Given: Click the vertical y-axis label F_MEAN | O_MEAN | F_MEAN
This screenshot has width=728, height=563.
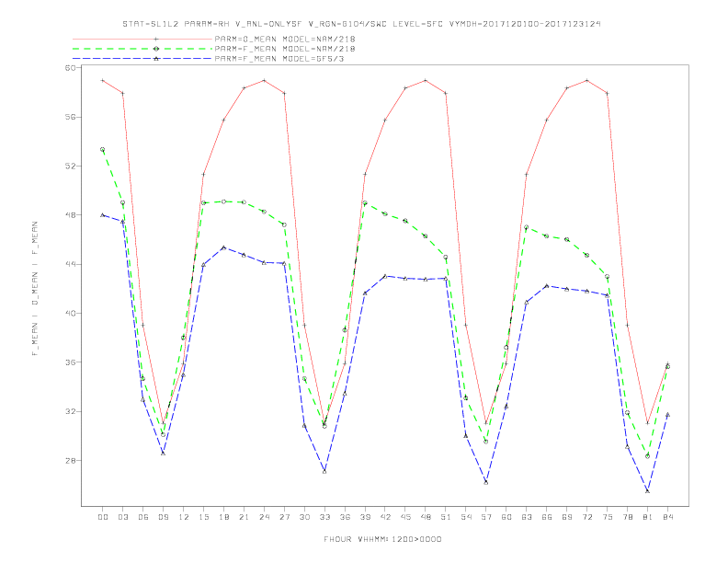Looking at the screenshot, I should click(35, 289).
